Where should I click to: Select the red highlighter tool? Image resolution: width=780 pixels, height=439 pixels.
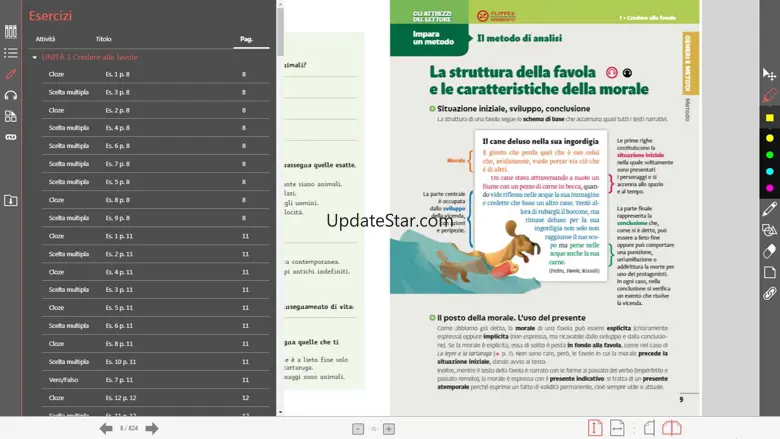769,95
